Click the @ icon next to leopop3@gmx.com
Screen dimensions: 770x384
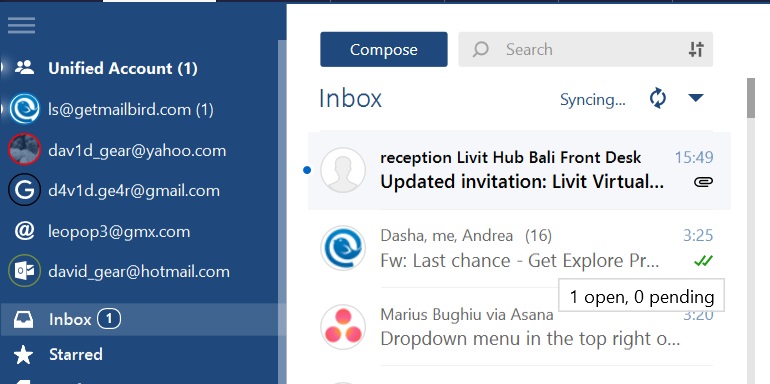25,231
